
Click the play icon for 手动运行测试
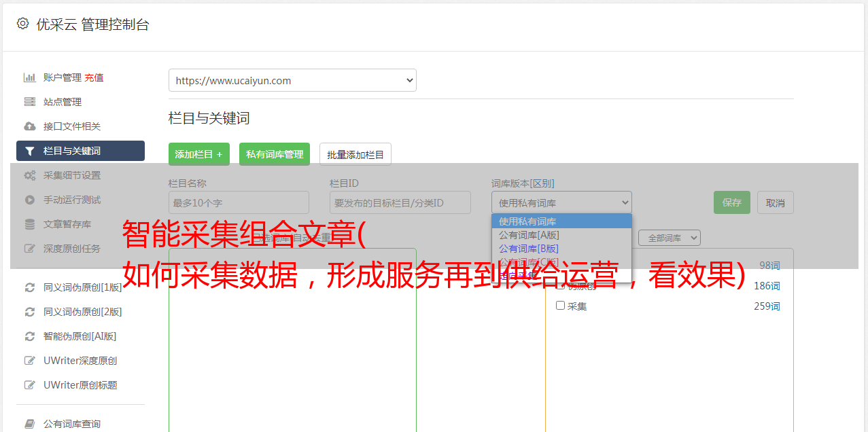click(x=30, y=200)
